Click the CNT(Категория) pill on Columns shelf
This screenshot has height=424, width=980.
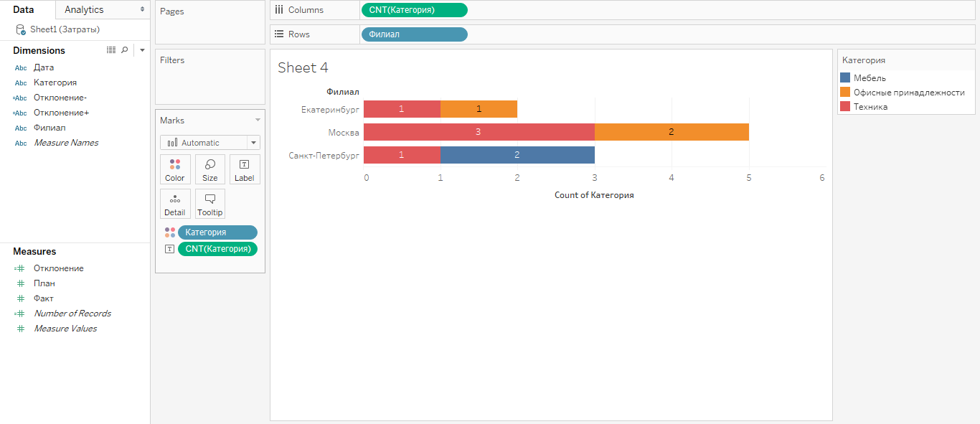pyautogui.click(x=414, y=10)
